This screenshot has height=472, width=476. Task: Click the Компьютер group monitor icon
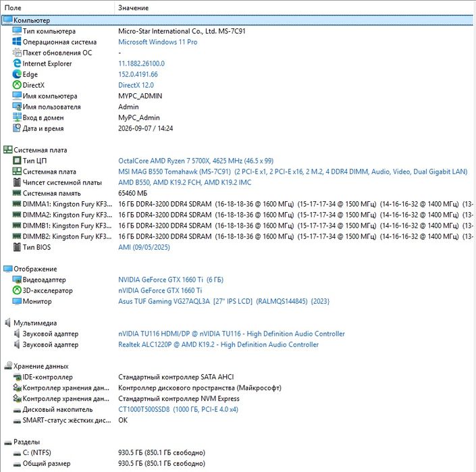(x=7, y=20)
